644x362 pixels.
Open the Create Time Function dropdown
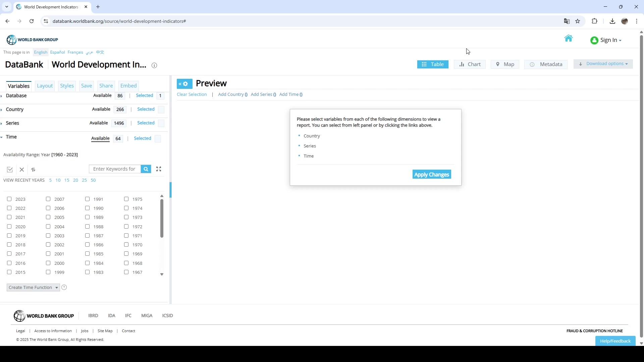(33, 287)
